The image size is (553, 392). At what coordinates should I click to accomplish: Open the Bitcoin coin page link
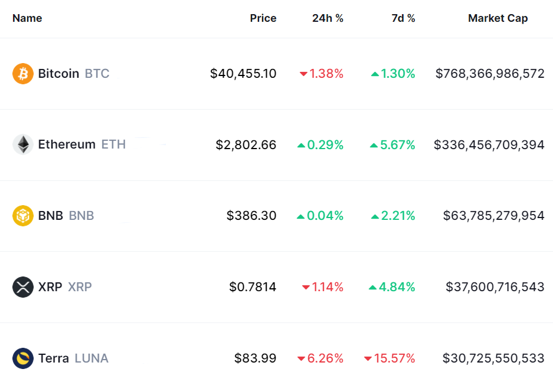click(58, 74)
